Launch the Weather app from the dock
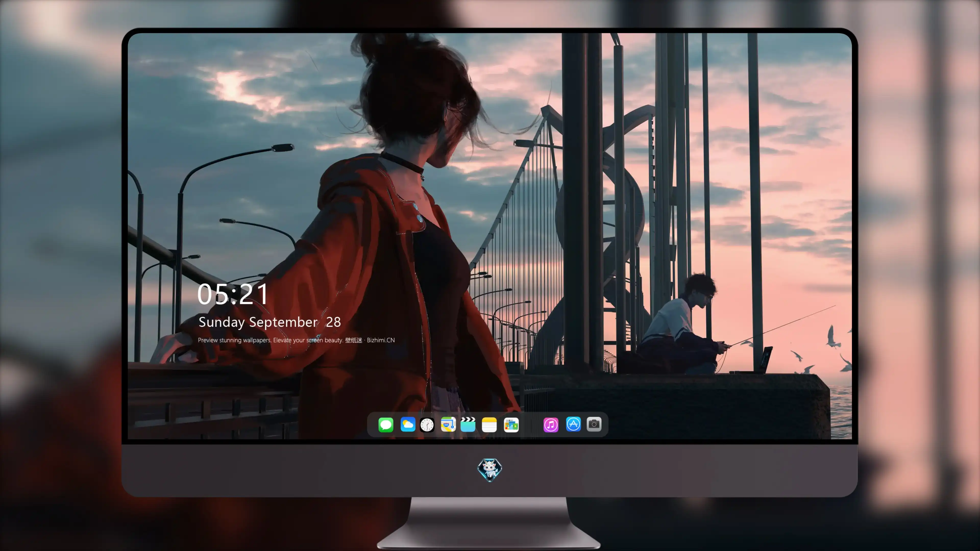 pos(408,425)
